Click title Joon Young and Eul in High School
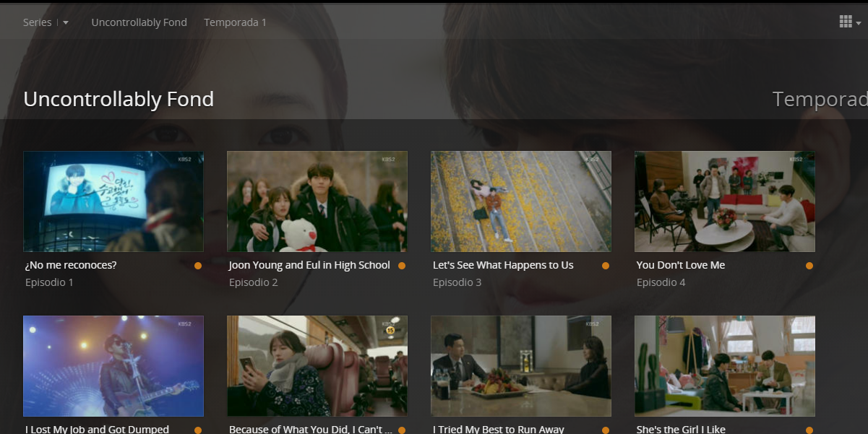 (309, 265)
